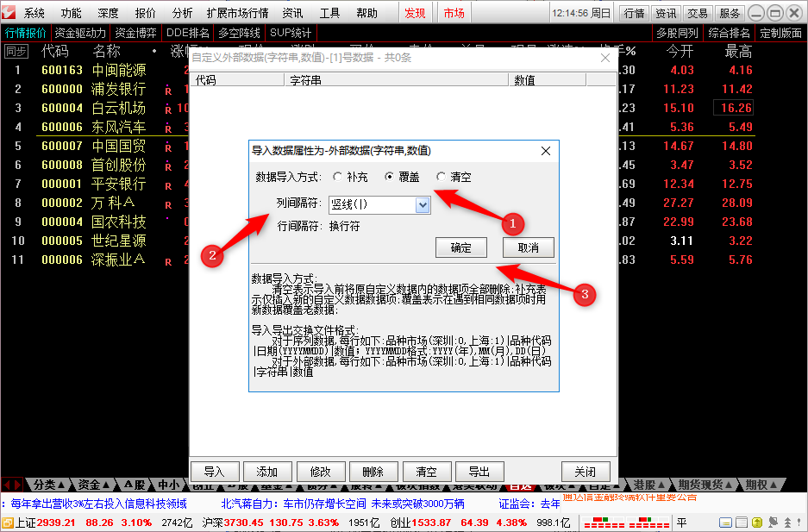Open the 定制版面 view
The image size is (808, 532).
[x=780, y=33]
